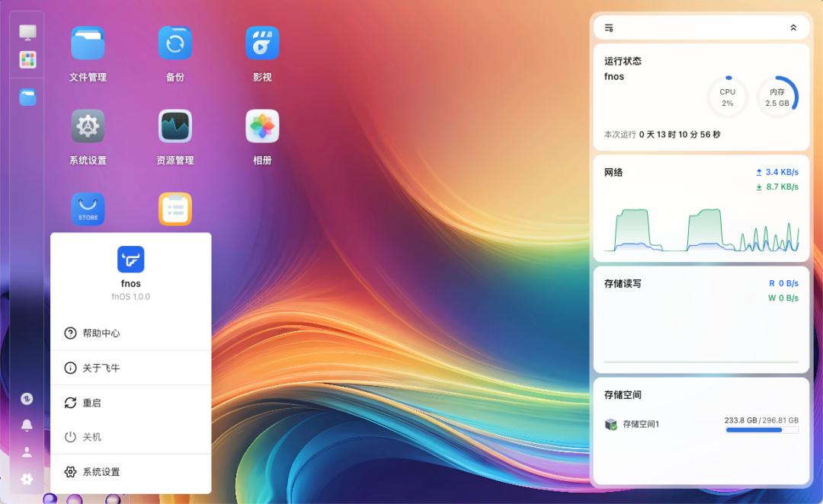Open the widget layout options icon
This screenshot has height=504, width=823.
click(608, 27)
